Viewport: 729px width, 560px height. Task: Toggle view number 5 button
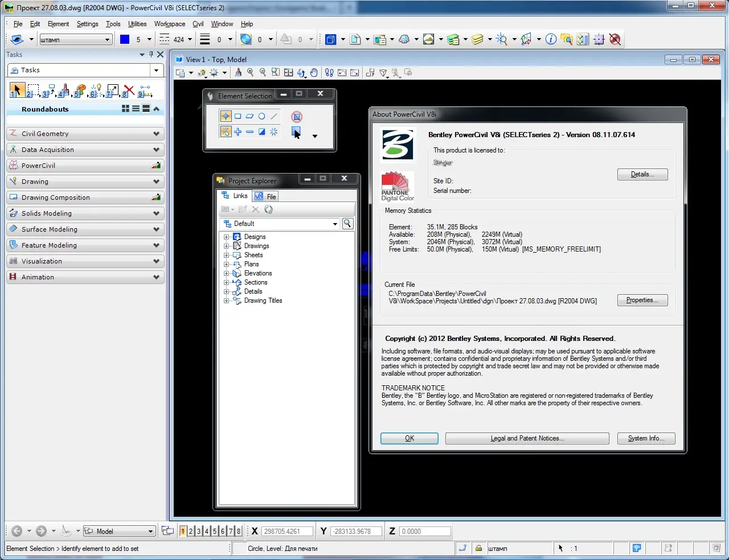(x=215, y=531)
